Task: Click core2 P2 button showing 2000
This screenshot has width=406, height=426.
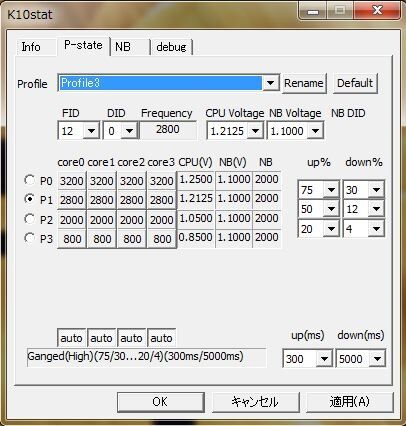Action: pos(132,220)
